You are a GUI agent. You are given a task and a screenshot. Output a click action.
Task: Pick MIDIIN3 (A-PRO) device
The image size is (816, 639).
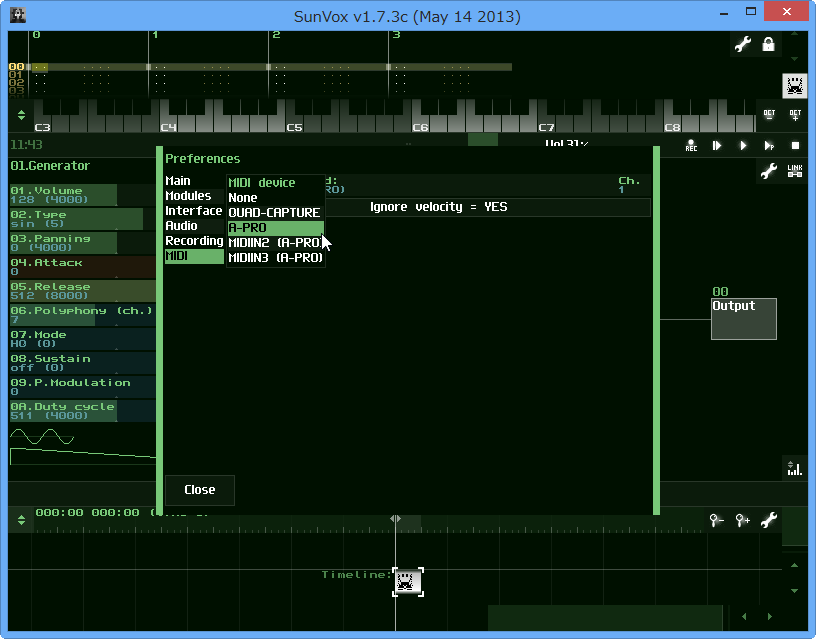click(x=276, y=258)
